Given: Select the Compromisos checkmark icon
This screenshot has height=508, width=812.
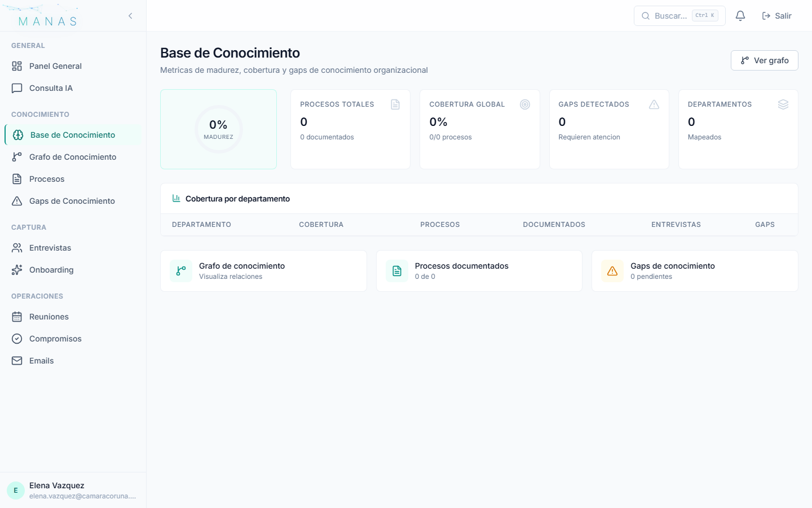Looking at the screenshot, I should click(17, 339).
